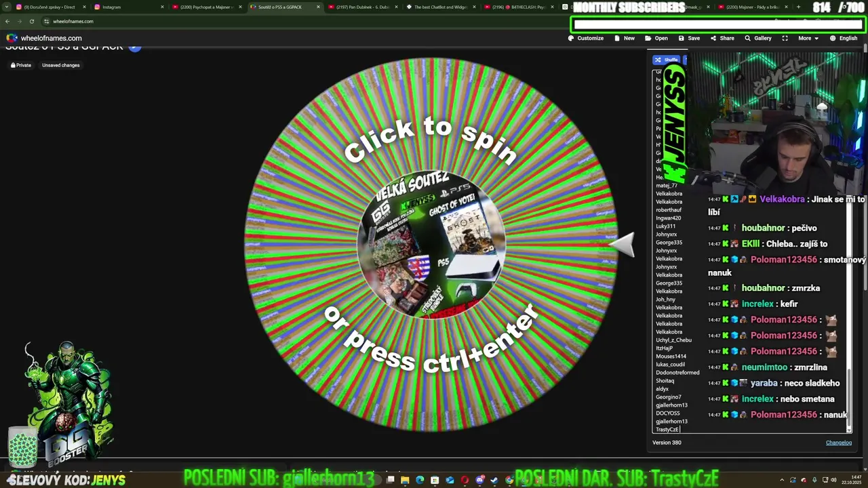Image resolution: width=868 pixels, height=488 pixels.
Task: Click the Private visibility badge
Action: pos(21,65)
